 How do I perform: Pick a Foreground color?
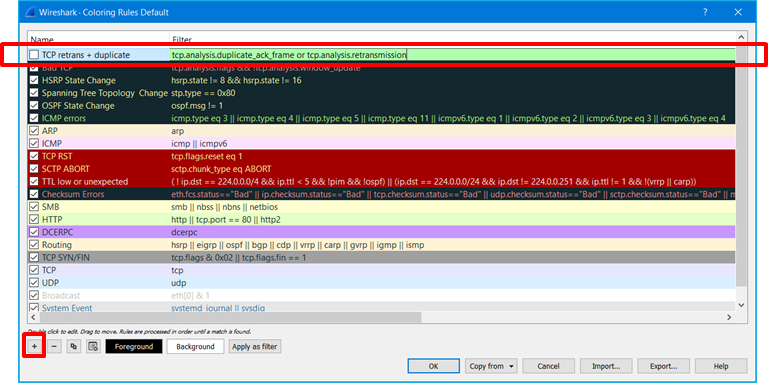pos(134,346)
